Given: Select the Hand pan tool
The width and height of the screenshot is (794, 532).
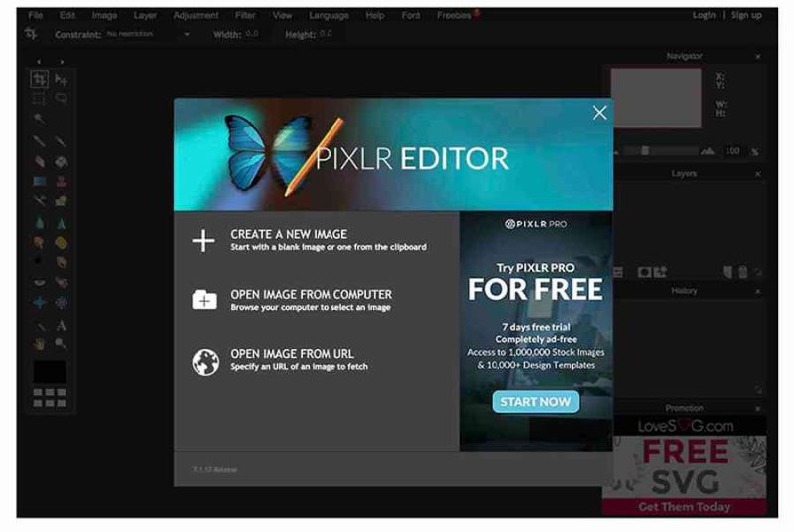Looking at the screenshot, I should tap(39, 344).
